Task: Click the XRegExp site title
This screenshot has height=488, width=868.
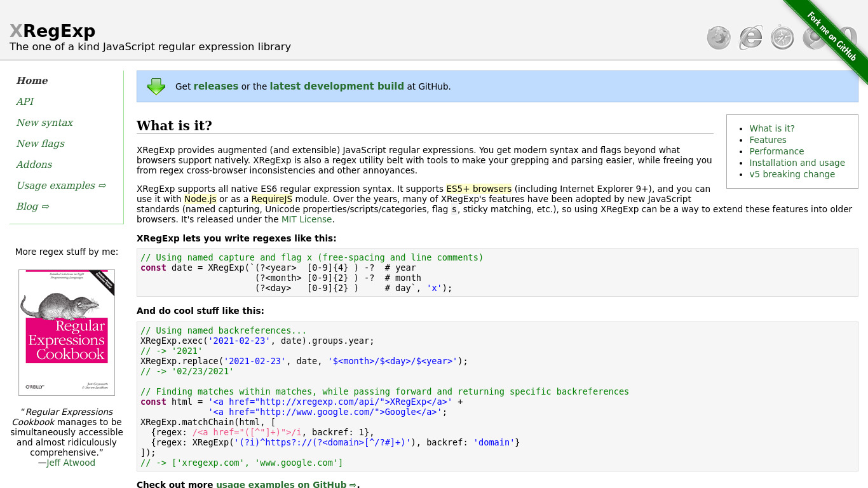Action: pos(53,30)
